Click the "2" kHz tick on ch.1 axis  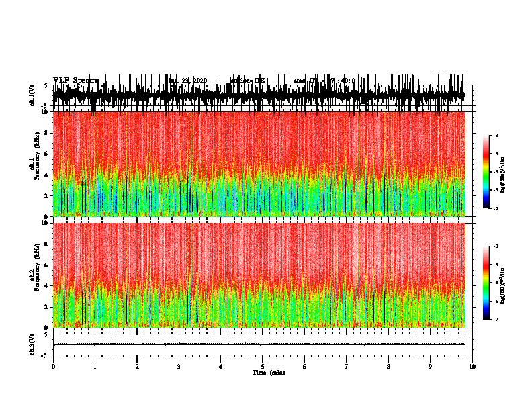point(46,196)
